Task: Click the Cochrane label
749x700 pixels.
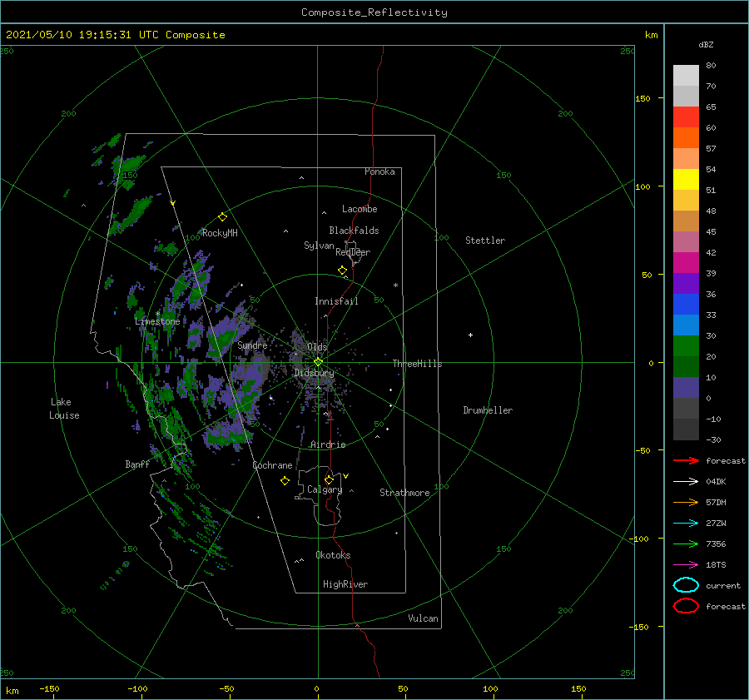Action: (272, 465)
